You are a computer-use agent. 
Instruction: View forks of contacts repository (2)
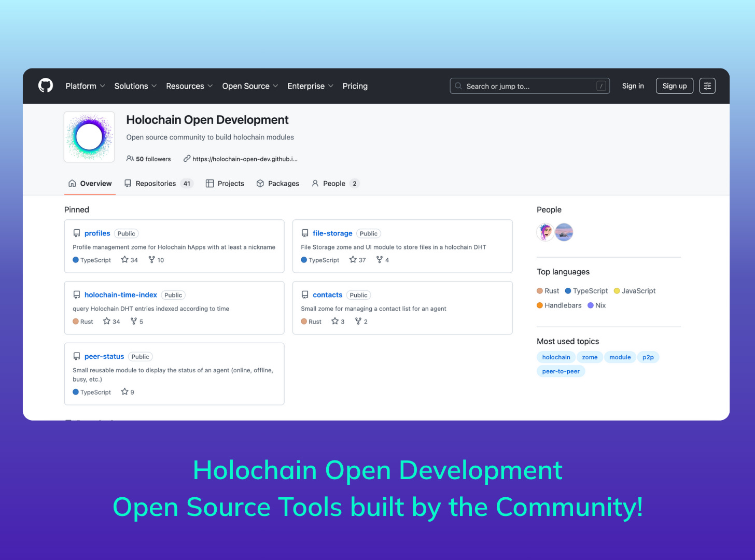pos(361,321)
